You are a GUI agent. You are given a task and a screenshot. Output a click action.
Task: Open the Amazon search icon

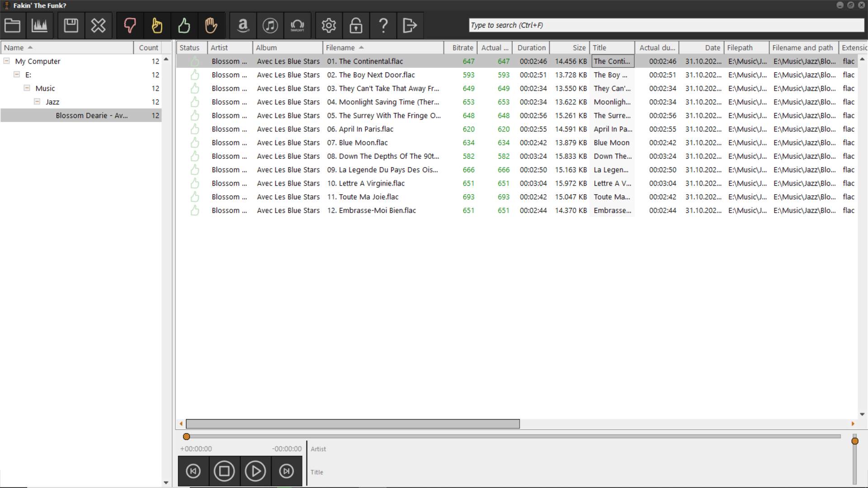coord(243,25)
